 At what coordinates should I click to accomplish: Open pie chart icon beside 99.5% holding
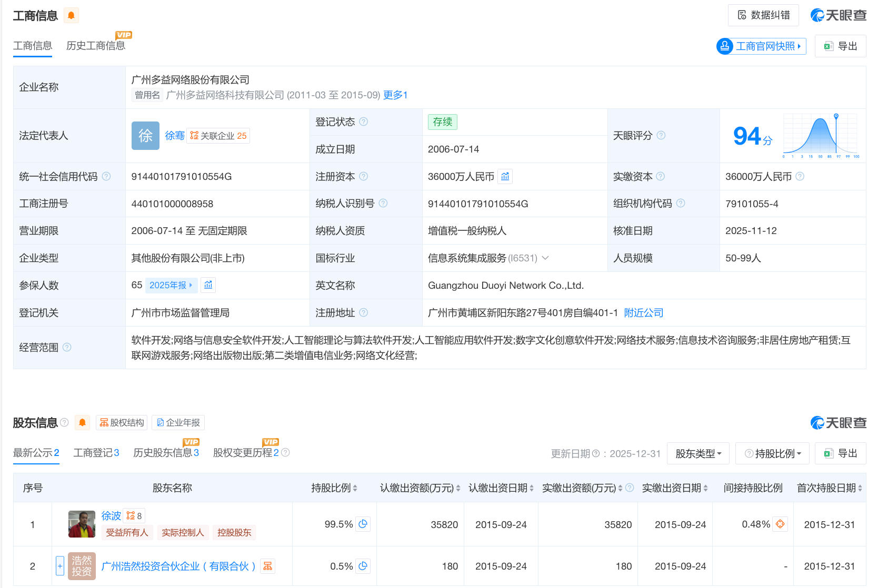363,524
